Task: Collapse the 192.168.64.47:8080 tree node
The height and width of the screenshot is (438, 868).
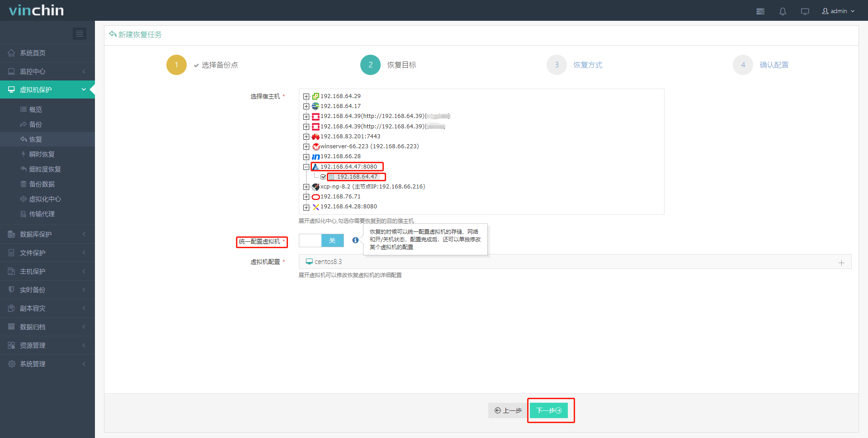Action: click(x=306, y=167)
